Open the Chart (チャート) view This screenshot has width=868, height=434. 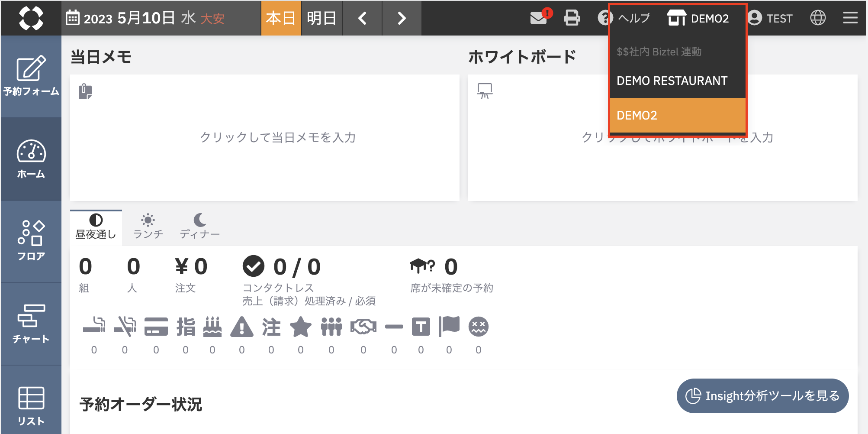click(31, 324)
